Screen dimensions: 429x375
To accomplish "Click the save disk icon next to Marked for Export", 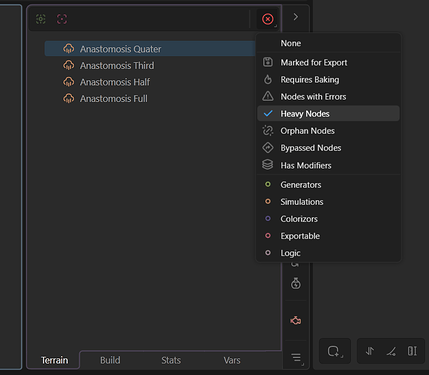I will tap(268, 62).
